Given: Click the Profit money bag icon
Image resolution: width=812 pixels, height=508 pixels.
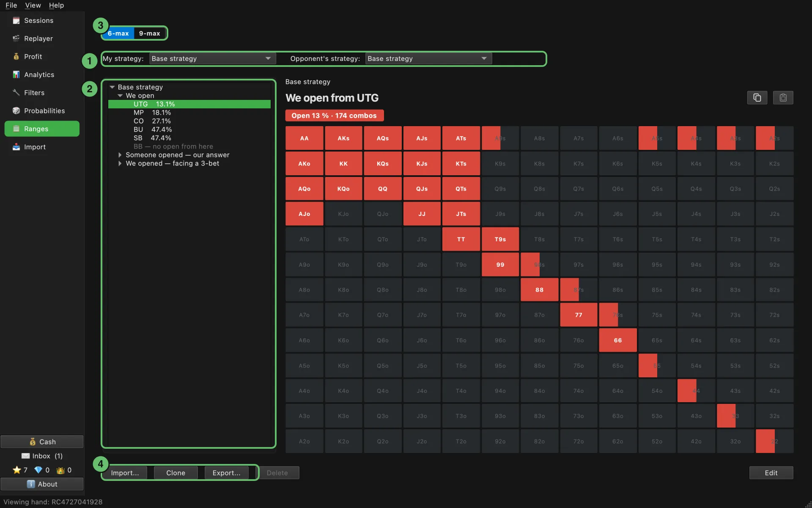Looking at the screenshot, I should coord(16,56).
